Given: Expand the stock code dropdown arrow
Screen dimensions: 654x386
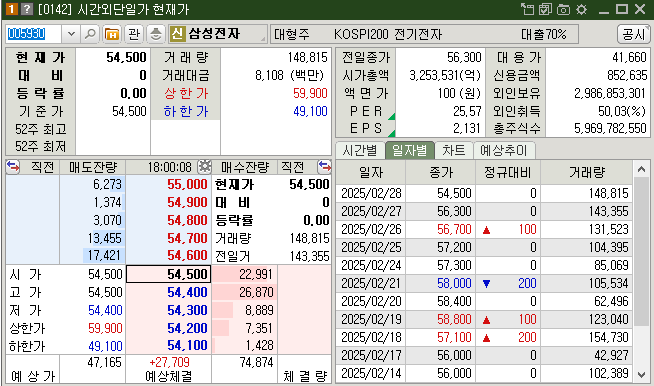Looking at the screenshot, I should tap(71, 34).
